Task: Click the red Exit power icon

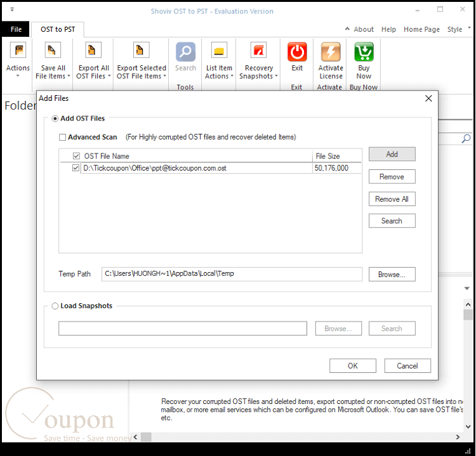Action: click(297, 52)
